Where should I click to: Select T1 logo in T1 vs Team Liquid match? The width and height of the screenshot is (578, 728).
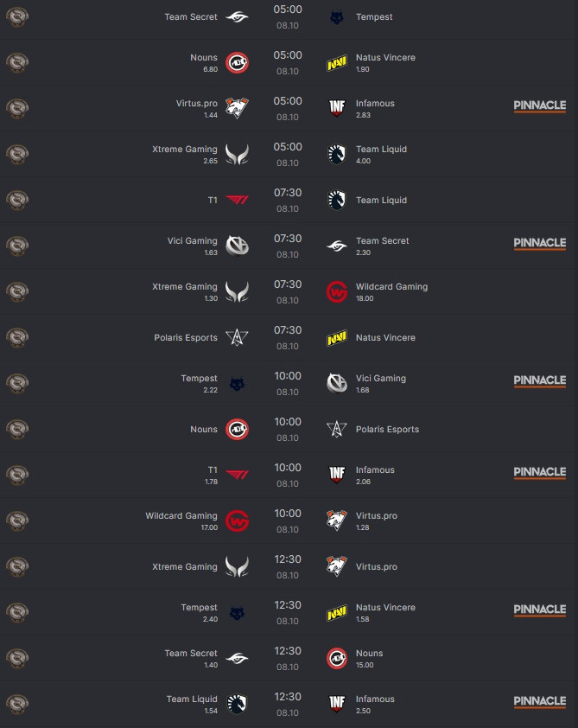pos(237,201)
